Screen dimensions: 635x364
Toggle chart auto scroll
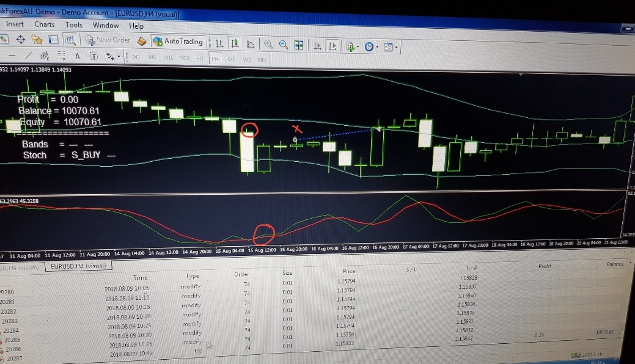click(x=317, y=46)
